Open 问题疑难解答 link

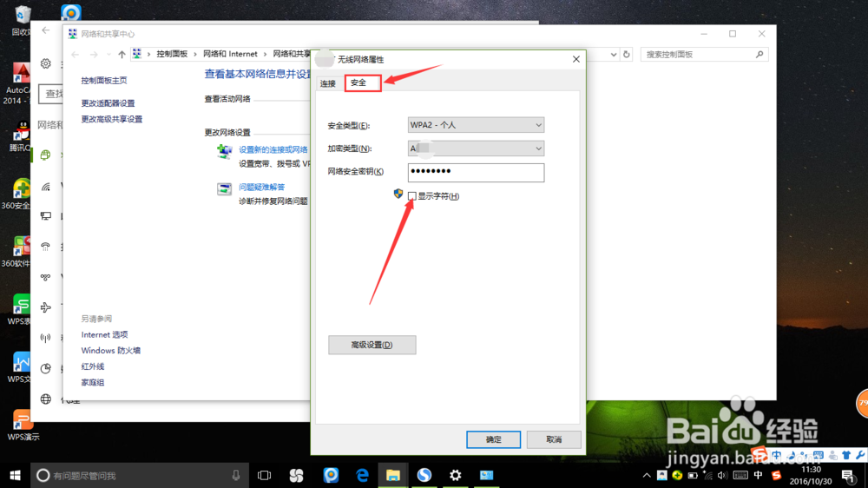coord(261,188)
